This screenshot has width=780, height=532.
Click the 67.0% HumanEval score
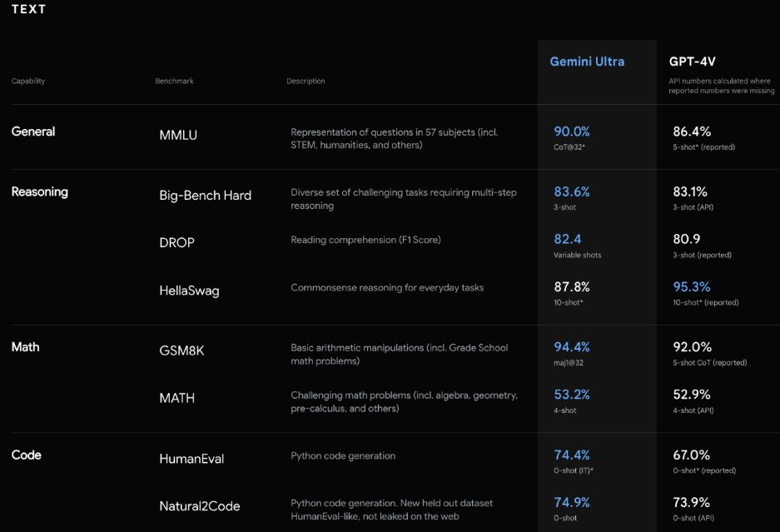point(692,455)
